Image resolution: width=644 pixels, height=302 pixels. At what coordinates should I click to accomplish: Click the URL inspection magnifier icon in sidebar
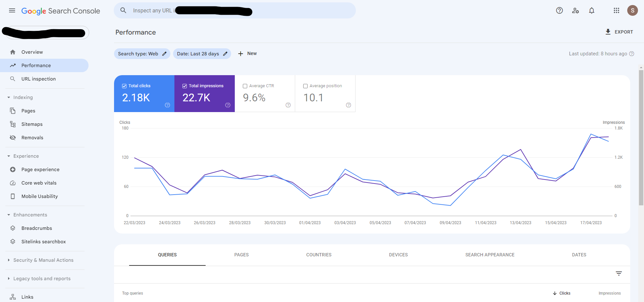[13, 79]
